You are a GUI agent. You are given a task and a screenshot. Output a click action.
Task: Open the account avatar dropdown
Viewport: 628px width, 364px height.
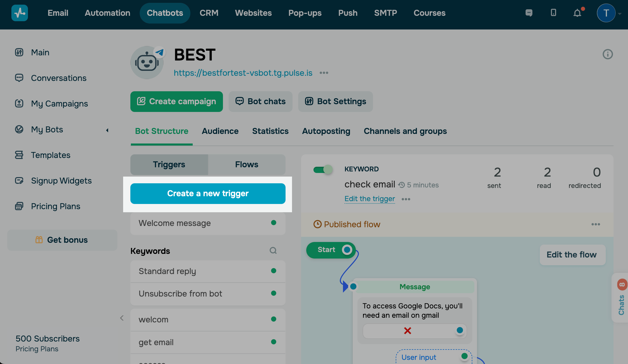(606, 13)
